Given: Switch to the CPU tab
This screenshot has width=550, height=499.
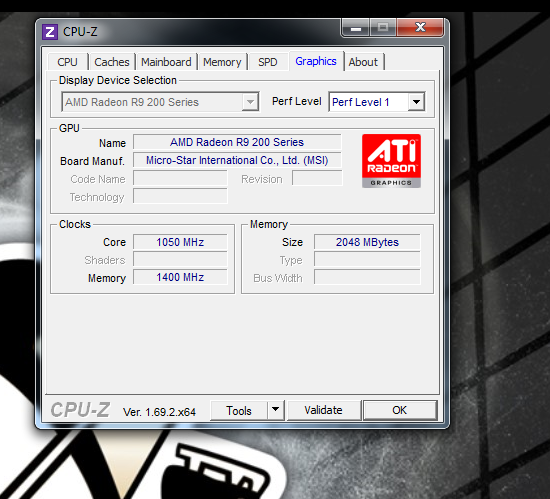Looking at the screenshot, I should (x=67, y=62).
